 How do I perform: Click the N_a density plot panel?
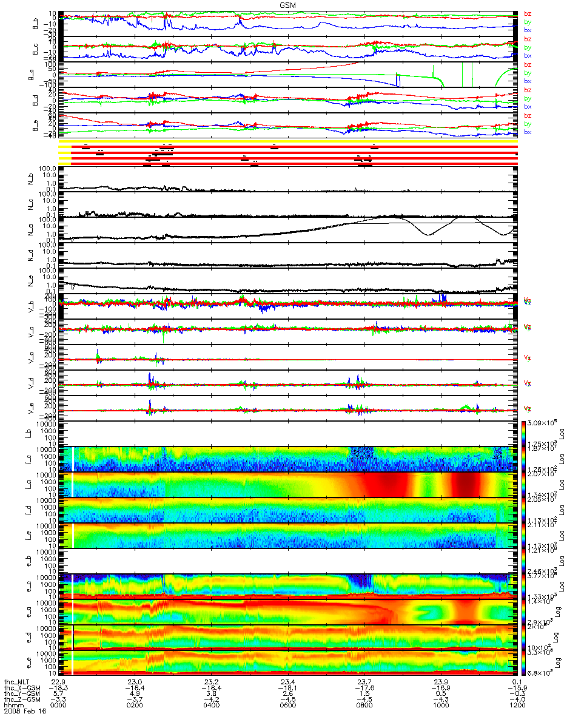pos(287,231)
